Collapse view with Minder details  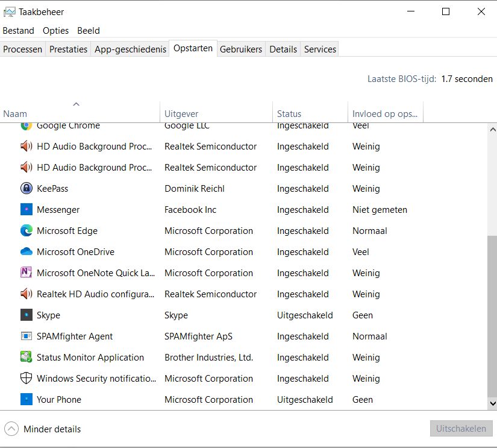click(42, 429)
